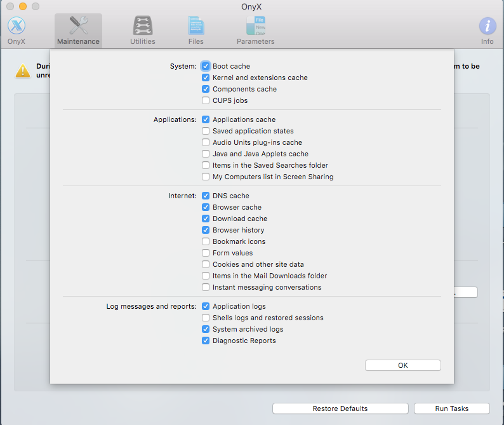
Task: Click the Run Tasks button
Action: 451,408
